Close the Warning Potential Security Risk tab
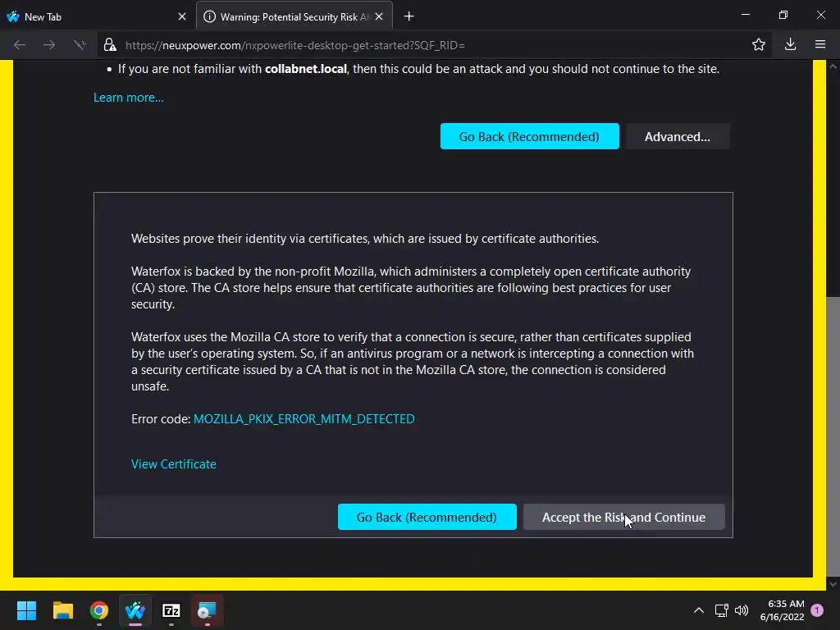 point(379,16)
